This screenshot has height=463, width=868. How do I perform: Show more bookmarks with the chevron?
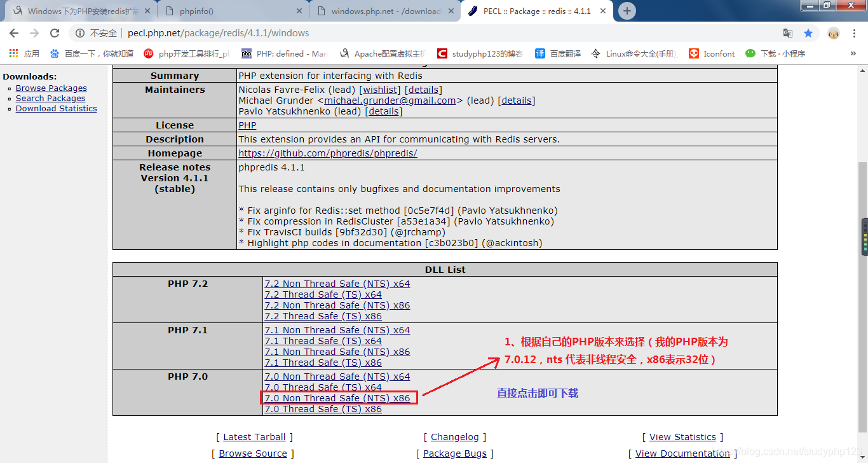853,53
